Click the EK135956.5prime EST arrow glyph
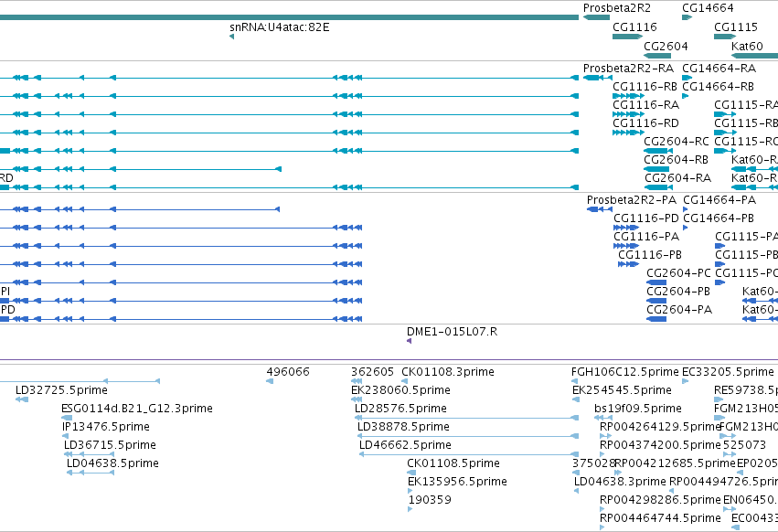778x532 pixels. (x=410, y=491)
